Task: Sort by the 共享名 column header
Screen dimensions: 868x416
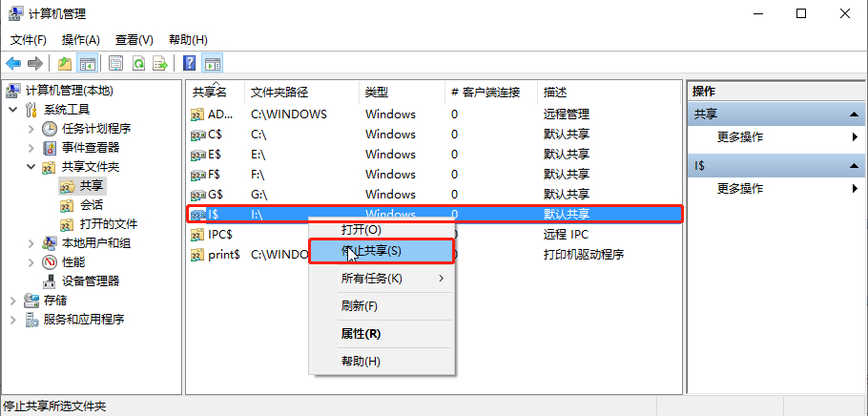Action: pos(215,92)
